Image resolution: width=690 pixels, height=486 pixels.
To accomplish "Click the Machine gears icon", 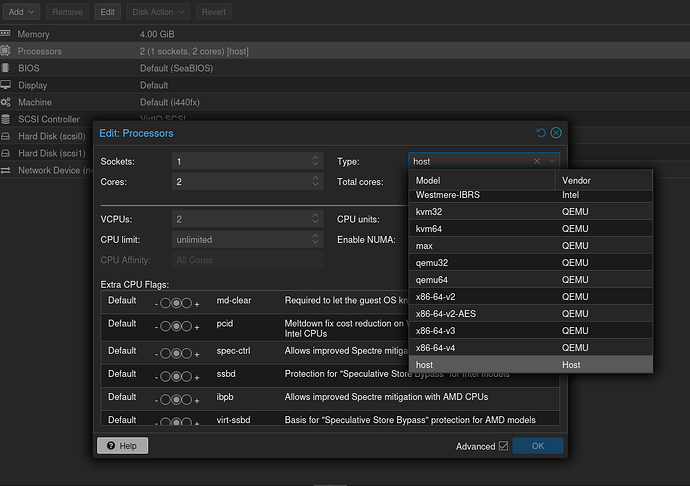I will (7, 102).
